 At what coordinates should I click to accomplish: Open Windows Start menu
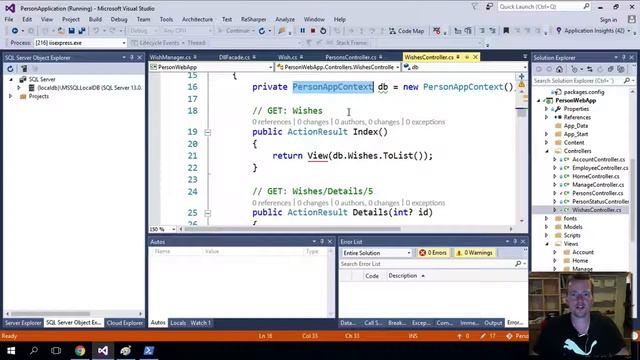coord(11,351)
